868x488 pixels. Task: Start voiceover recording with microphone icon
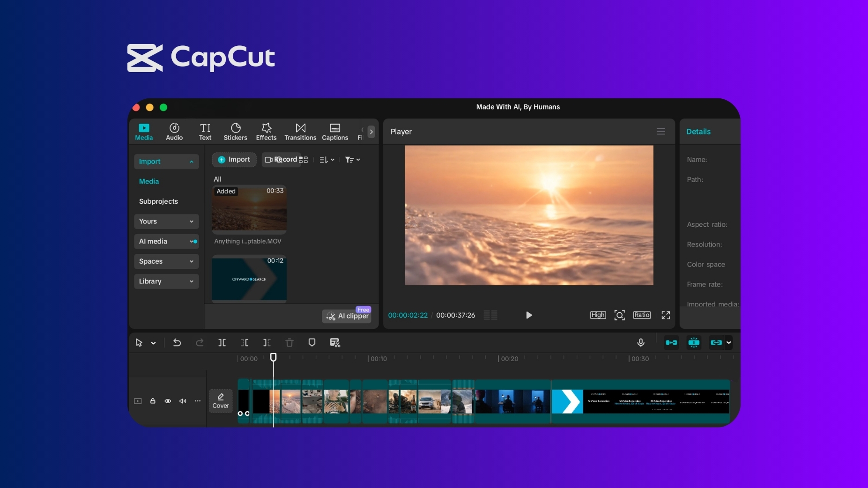[x=640, y=343]
